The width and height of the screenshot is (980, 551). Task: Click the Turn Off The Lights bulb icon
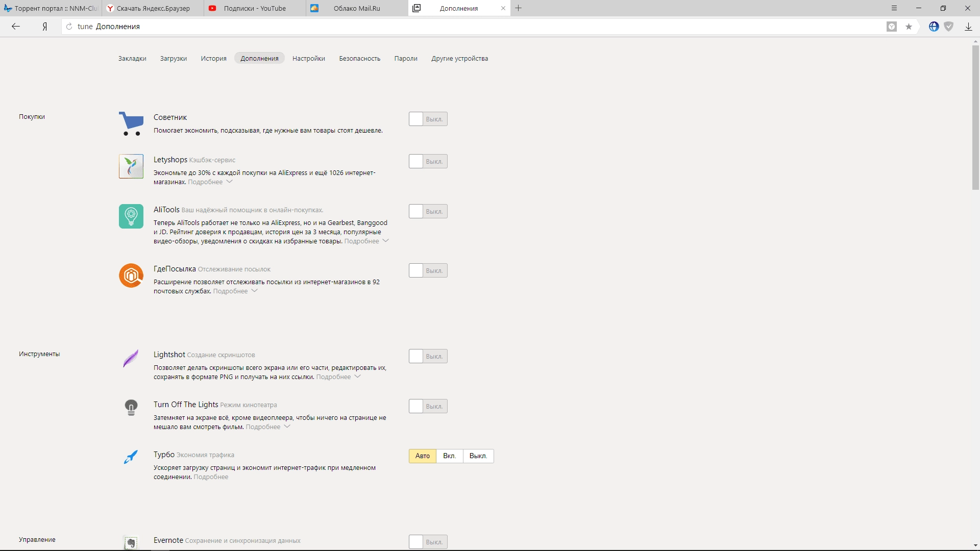pyautogui.click(x=131, y=407)
